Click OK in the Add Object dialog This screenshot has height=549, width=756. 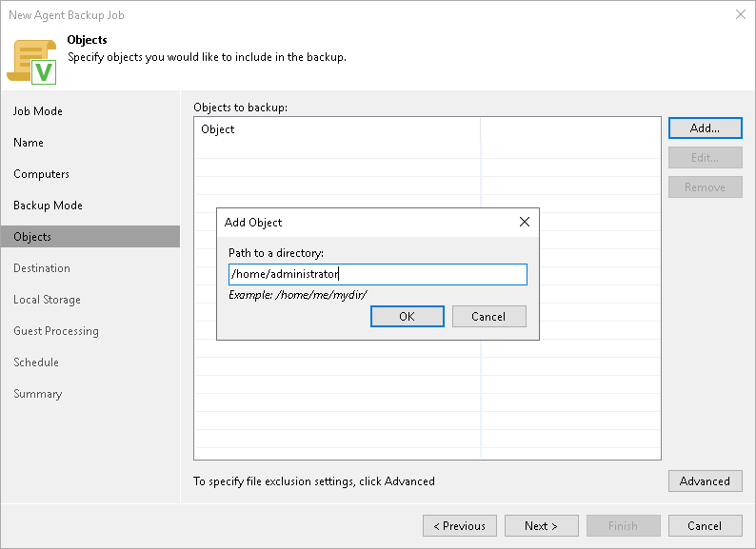407,316
